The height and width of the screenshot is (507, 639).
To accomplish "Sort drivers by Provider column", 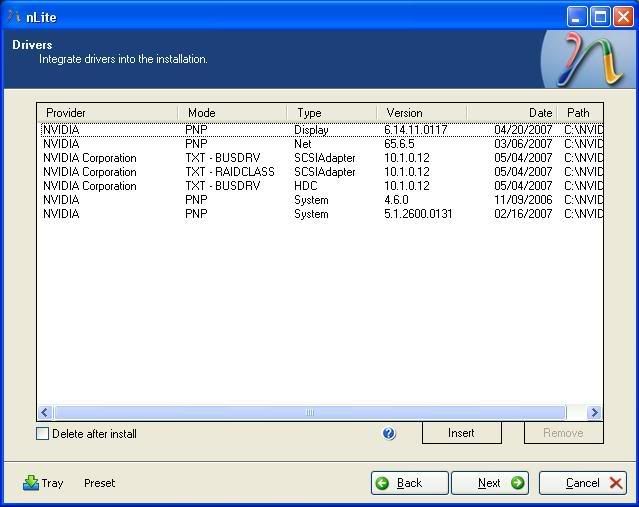I will click(x=107, y=113).
